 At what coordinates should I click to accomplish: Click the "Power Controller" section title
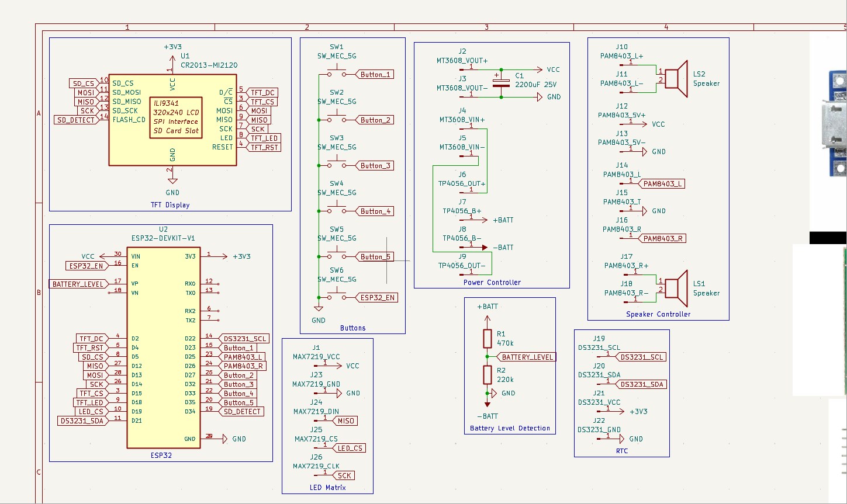(492, 282)
